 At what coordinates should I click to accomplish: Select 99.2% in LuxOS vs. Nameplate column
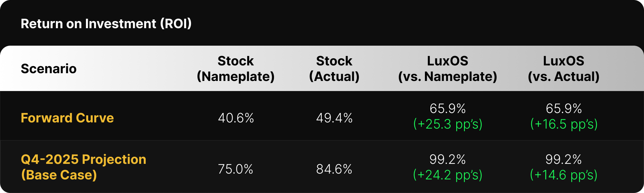pyautogui.click(x=448, y=159)
